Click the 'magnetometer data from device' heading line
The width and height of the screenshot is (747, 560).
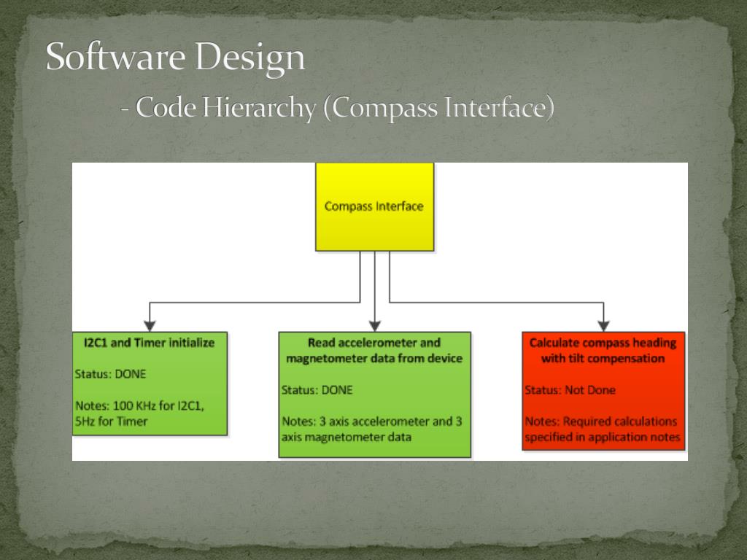374,359
